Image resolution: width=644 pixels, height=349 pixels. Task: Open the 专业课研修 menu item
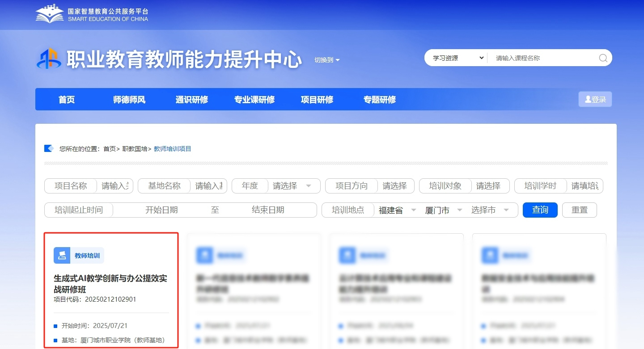(254, 100)
